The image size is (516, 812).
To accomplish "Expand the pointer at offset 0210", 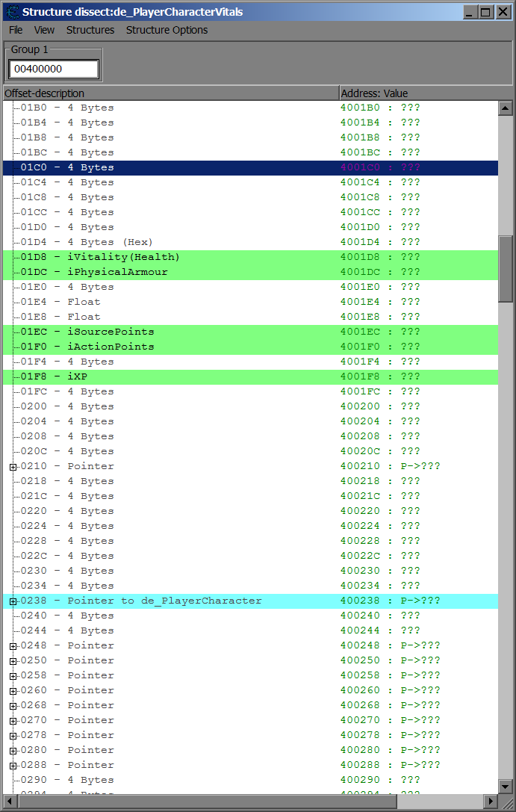I will coord(13,467).
